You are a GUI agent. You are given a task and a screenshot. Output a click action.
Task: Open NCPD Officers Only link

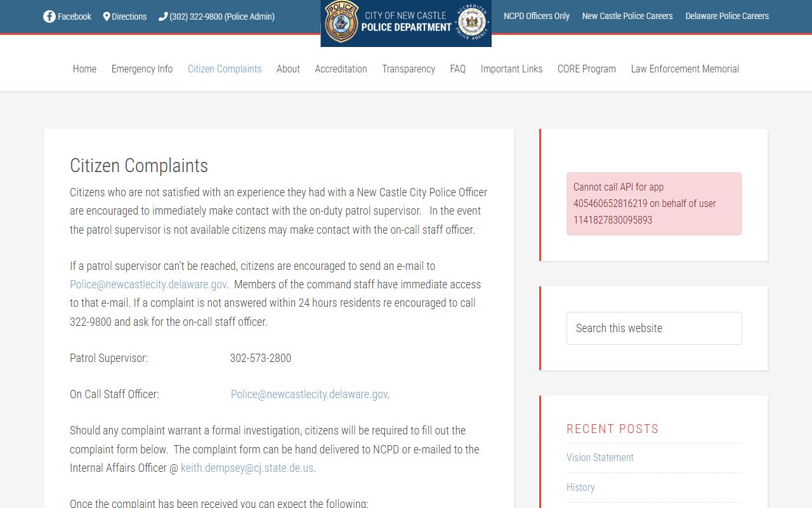(x=537, y=16)
